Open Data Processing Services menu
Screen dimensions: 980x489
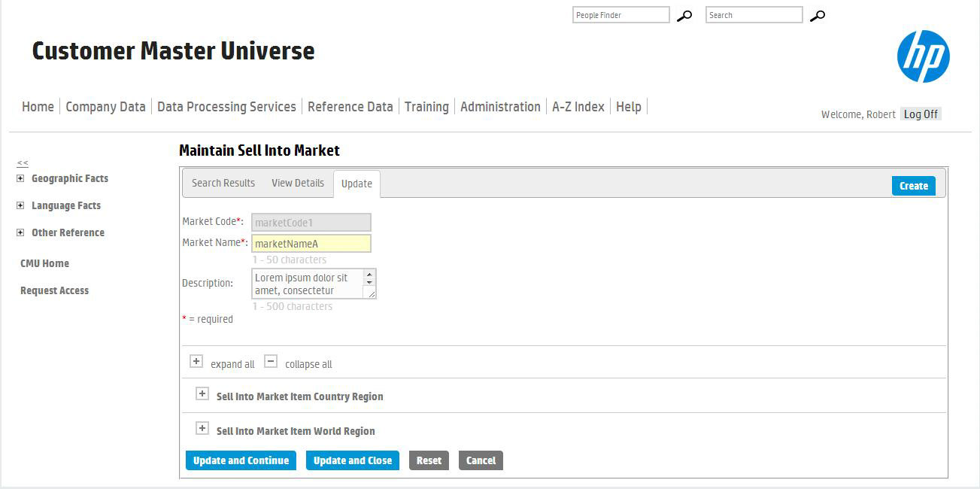226,107
